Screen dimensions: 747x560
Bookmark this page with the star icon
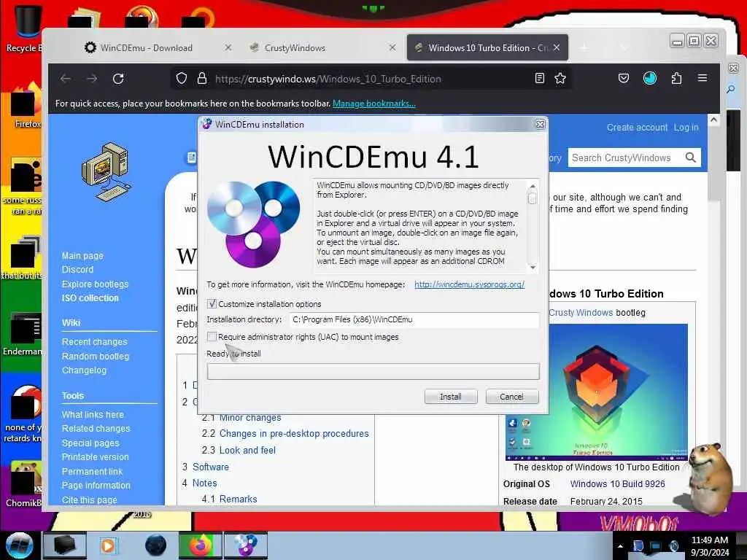560,79
